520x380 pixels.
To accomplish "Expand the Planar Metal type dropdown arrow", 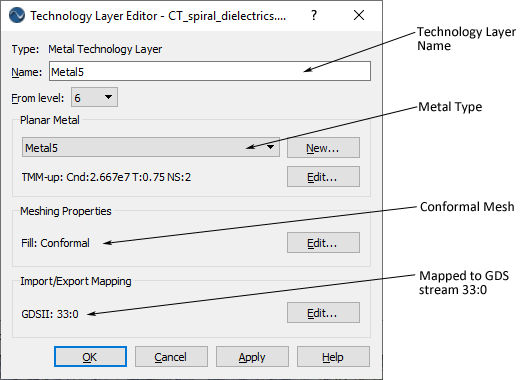I will 270,147.
